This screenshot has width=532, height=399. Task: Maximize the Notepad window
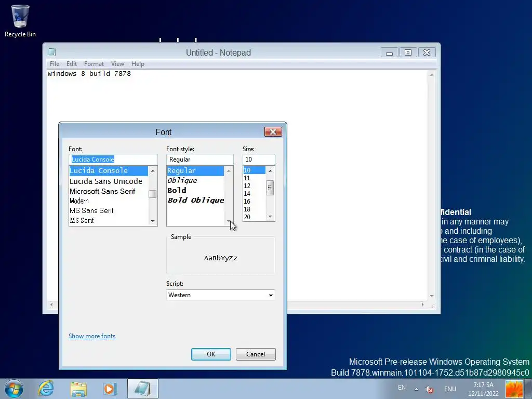point(408,52)
